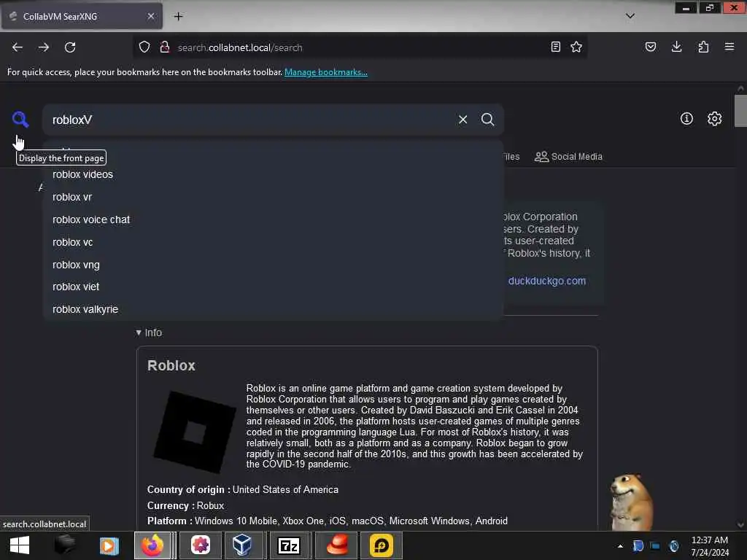
Task: Save page to Pocket
Action: tap(651, 47)
